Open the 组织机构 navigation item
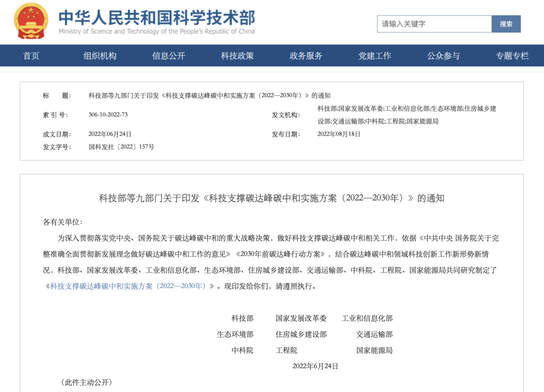The height and width of the screenshot is (392, 544). point(100,55)
